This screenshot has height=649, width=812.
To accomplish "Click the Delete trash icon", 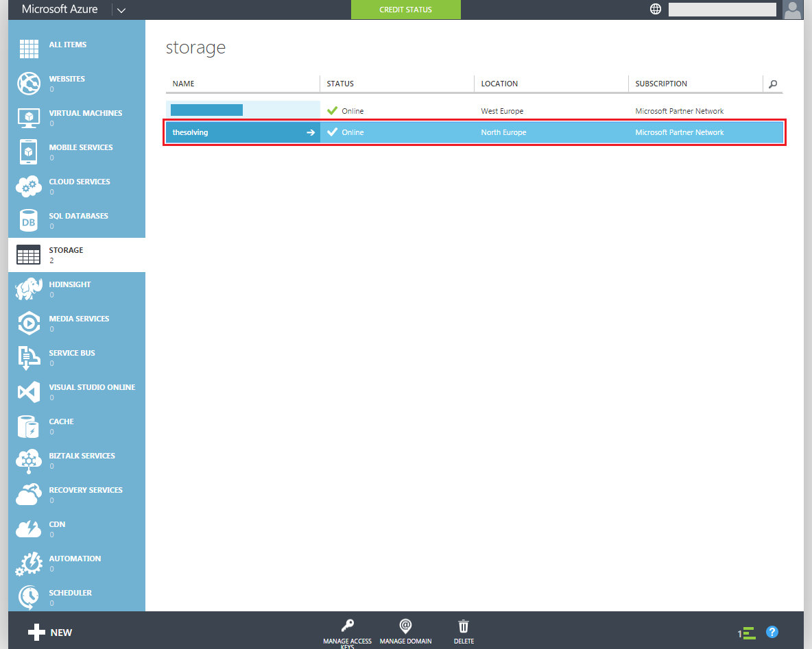I will 464,626.
